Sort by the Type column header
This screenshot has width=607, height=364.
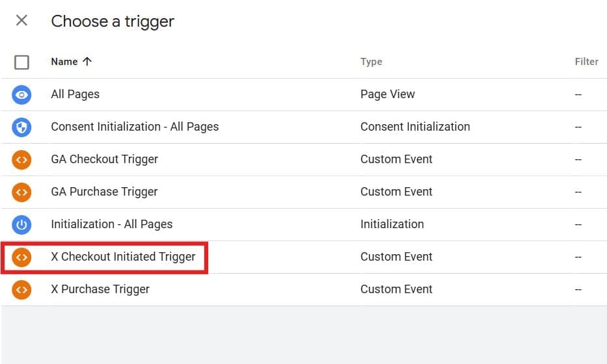click(371, 62)
